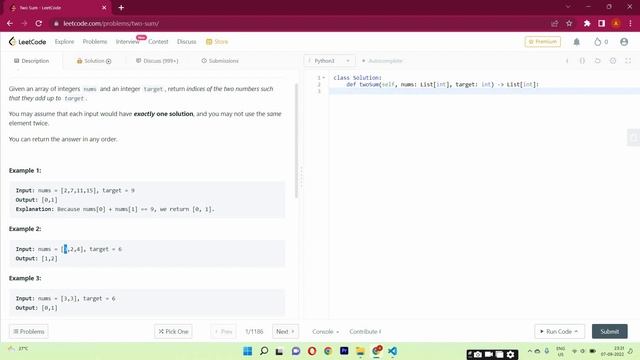Click the ENG language indicator in tray
Image resolution: width=640 pixels, height=360 pixels.
pos(560,351)
